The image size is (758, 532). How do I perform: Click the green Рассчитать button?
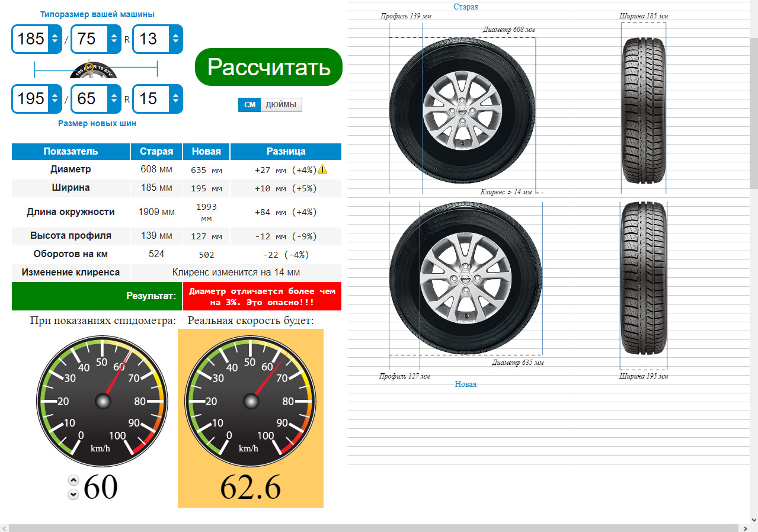(x=268, y=67)
